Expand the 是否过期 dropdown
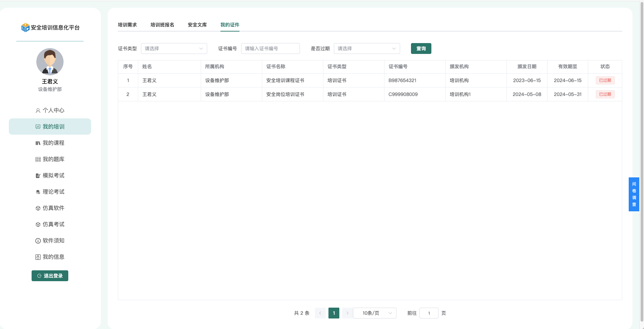This screenshot has height=329, width=644. pyautogui.click(x=366, y=49)
